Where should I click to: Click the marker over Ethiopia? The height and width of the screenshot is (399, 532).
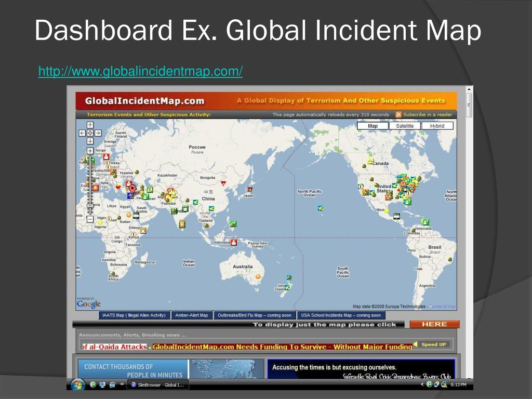143,230
